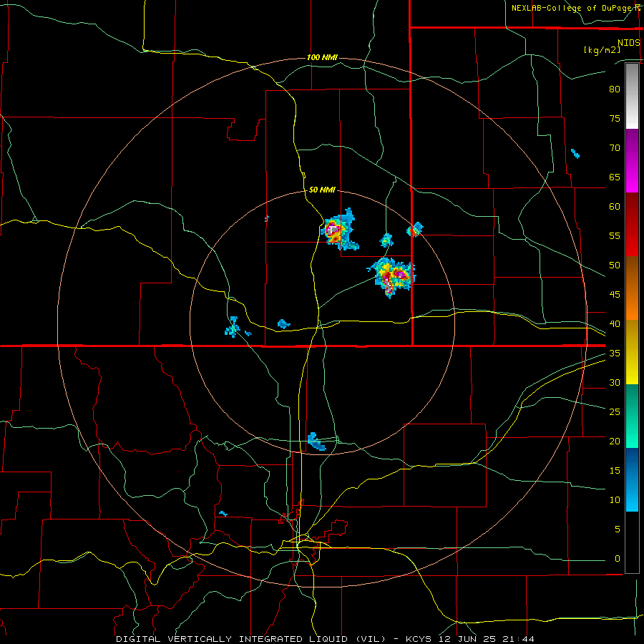This screenshot has height=644, width=644.
Task: Pick the blue segment of the color bar
Action: (x=632, y=479)
